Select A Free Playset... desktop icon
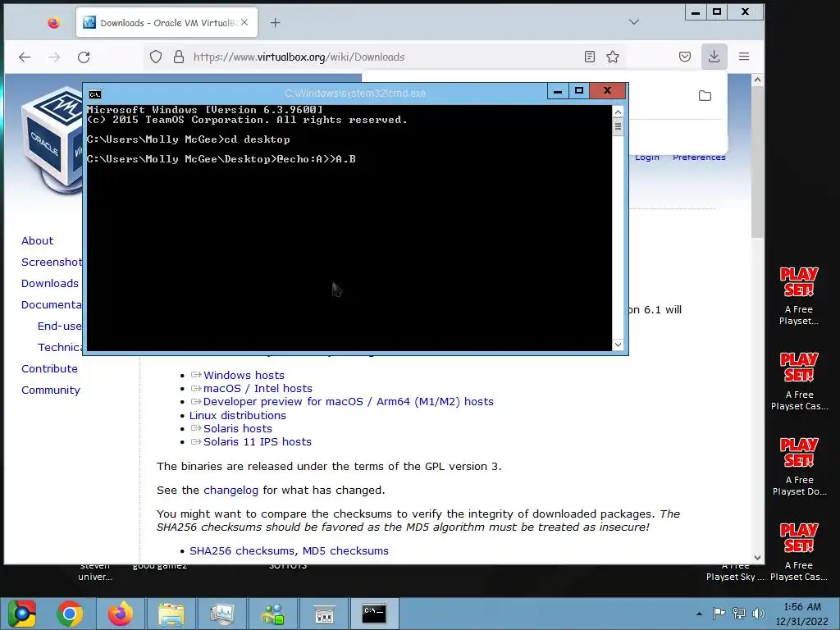The width and height of the screenshot is (840, 630). [x=799, y=296]
